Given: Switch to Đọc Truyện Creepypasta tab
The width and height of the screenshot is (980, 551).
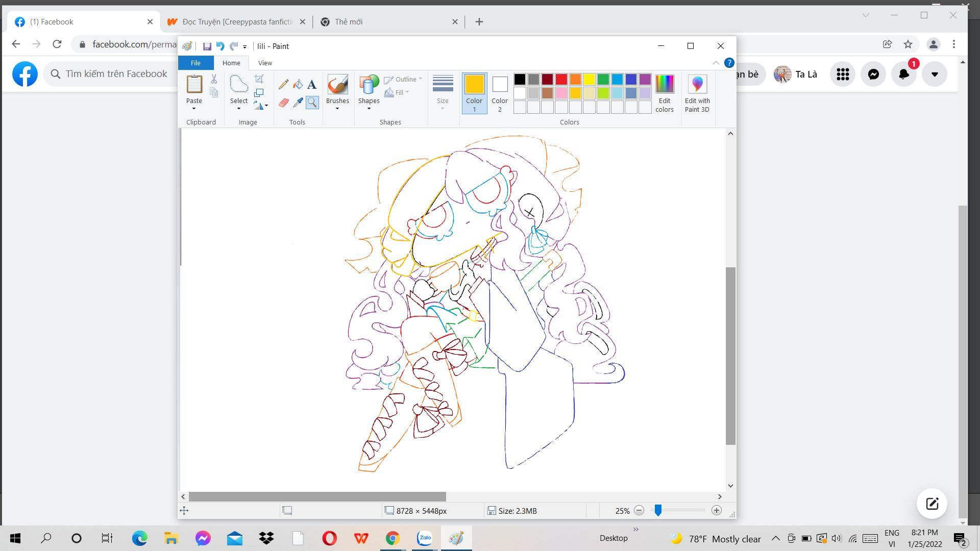Looking at the screenshot, I should (x=236, y=22).
